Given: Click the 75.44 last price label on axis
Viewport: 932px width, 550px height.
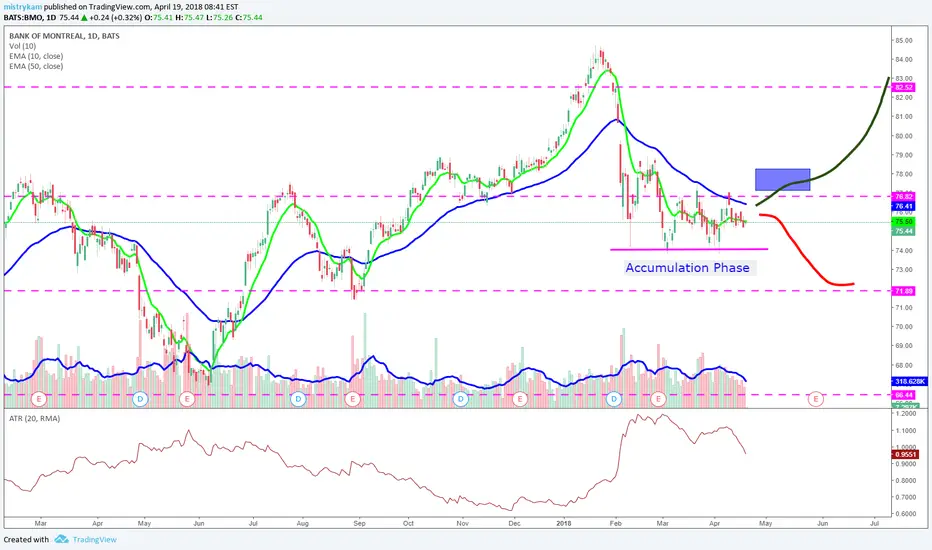Looking at the screenshot, I should coord(904,231).
